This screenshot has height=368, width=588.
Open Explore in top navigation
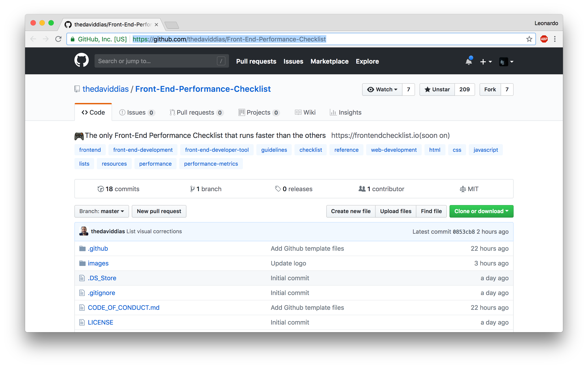pos(367,61)
